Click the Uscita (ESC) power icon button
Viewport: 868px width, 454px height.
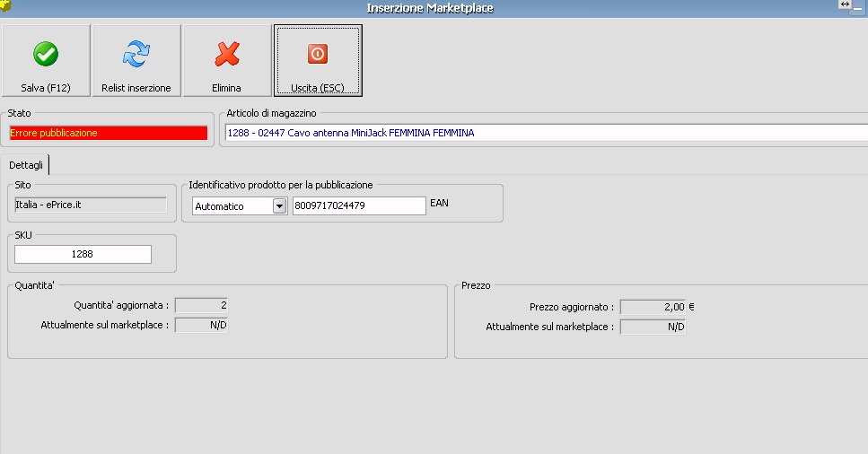click(318, 60)
